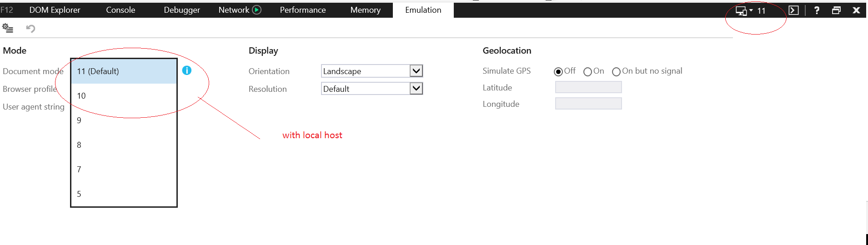
Task: Click the Latitude input field
Action: pyautogui.click(x=588, y=87)
